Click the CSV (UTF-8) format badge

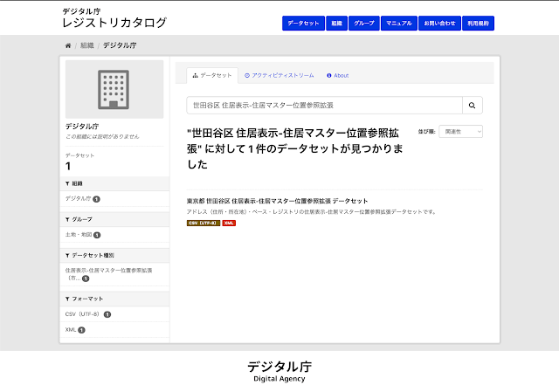click(204, 224)
